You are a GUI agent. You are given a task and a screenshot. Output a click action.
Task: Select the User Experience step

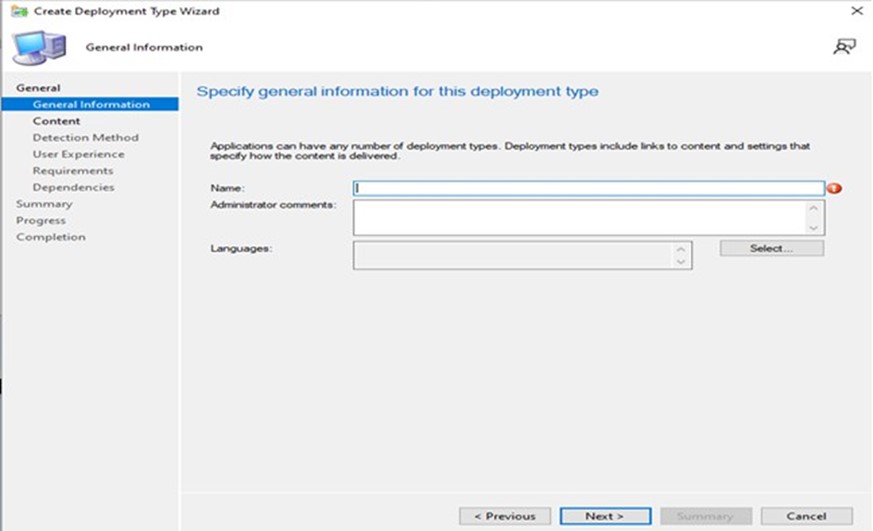[x=78, y=154]
